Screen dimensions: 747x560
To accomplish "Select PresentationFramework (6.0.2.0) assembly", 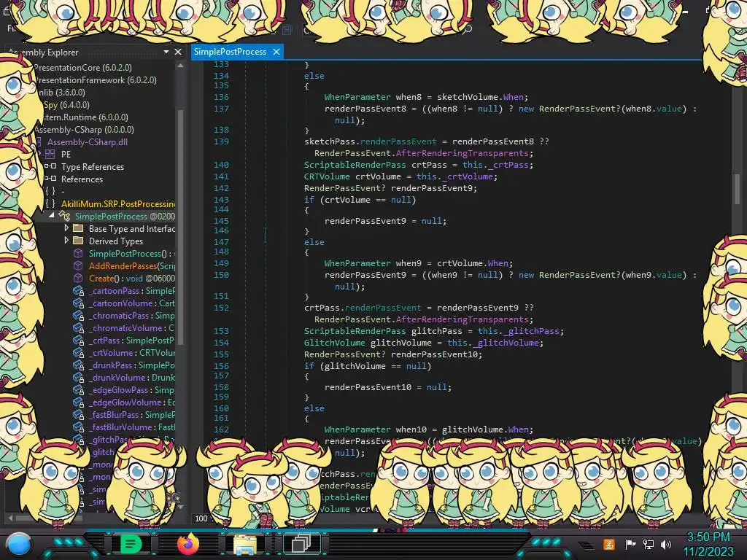I will pos(96,80).
